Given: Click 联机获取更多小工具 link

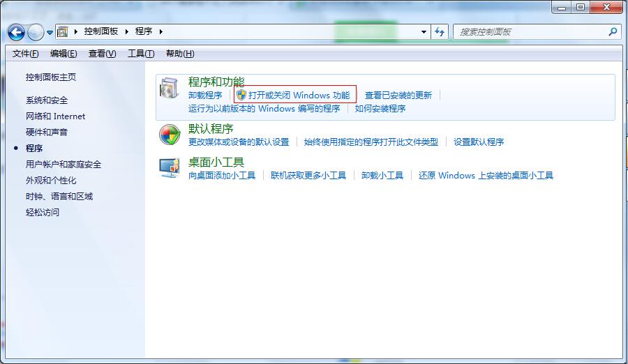Looking at the screenshot, I should [308, 176].
